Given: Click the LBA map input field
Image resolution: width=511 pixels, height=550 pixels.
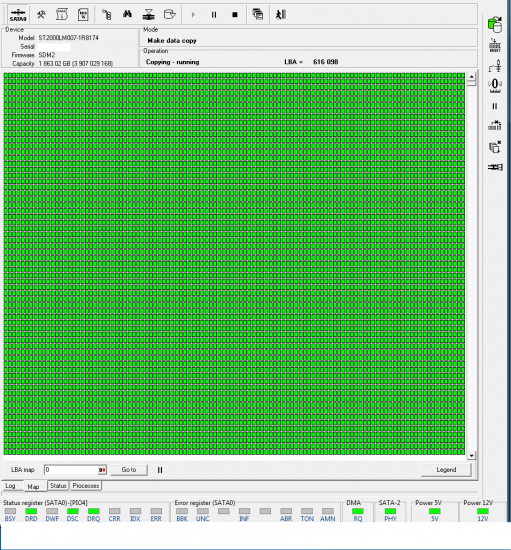Looking at the screenshot, I should (x=75, y=470).
